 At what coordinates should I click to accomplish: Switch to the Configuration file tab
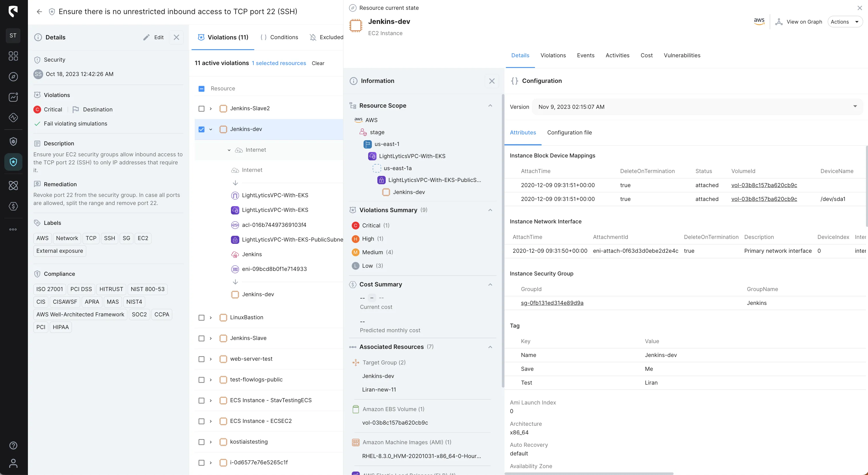[569, 133]
